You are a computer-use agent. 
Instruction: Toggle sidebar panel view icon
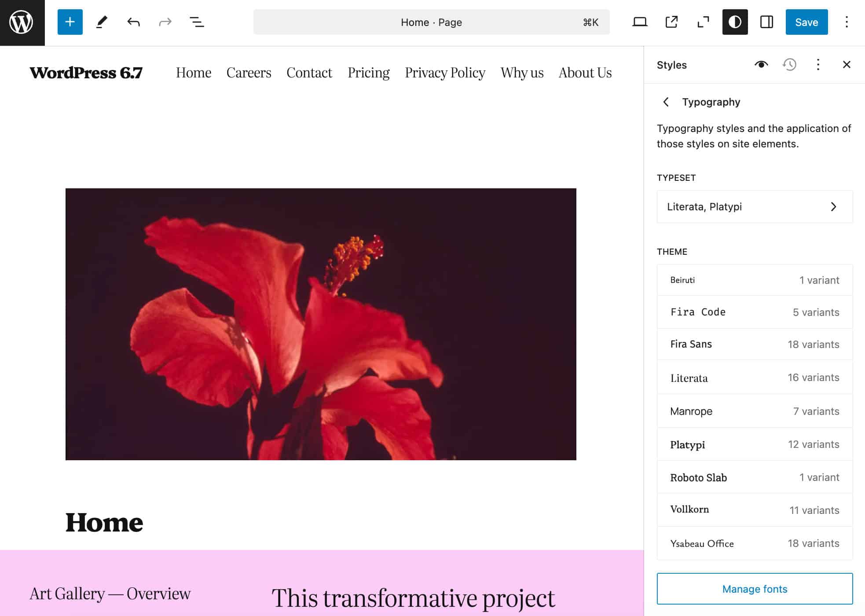point(767,22)
